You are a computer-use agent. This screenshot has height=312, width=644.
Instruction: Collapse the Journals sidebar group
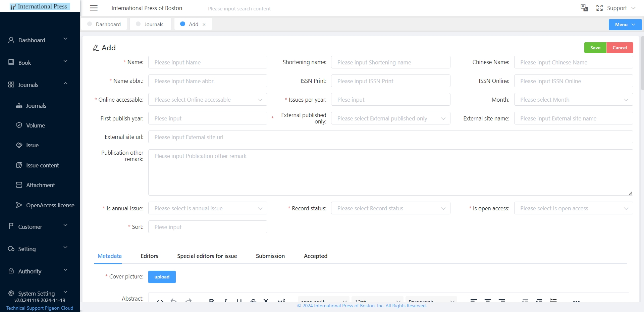(x=40, y=85)
